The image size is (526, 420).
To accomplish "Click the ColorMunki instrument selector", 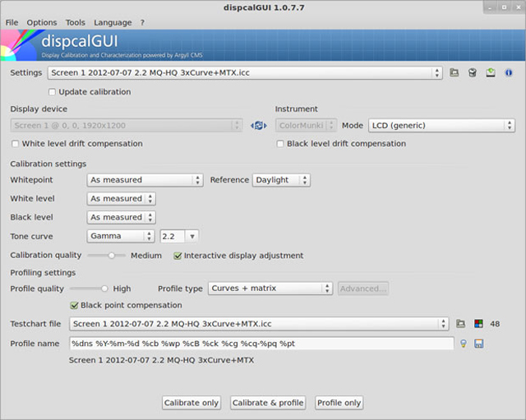I will [x=306, y=126].
